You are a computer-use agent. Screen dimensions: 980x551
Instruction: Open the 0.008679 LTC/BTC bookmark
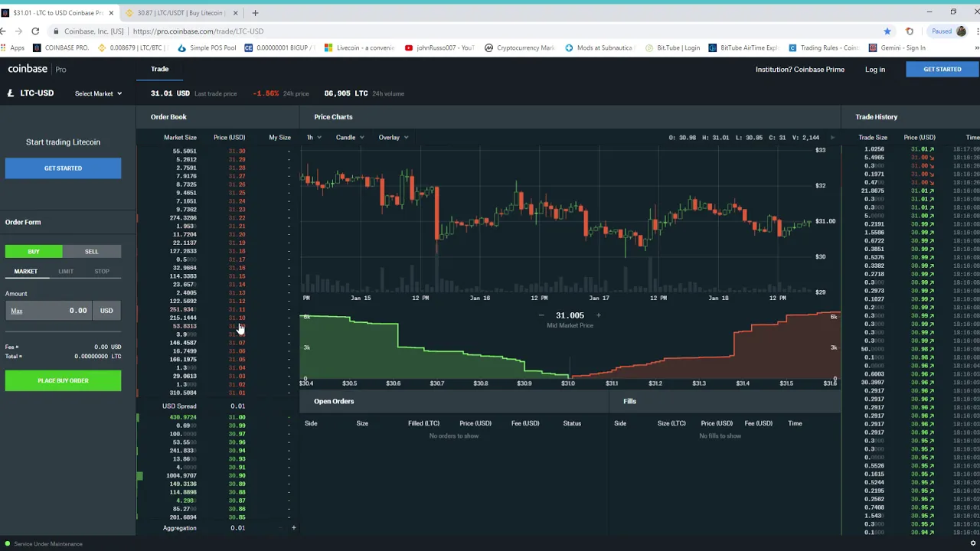(134, 47)
